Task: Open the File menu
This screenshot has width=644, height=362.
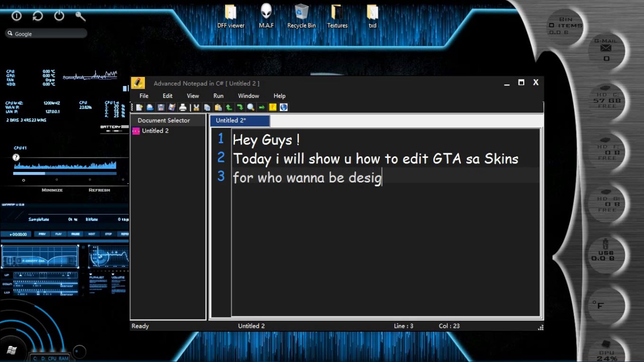Action: pyautogui.click(x=144, y=96)
